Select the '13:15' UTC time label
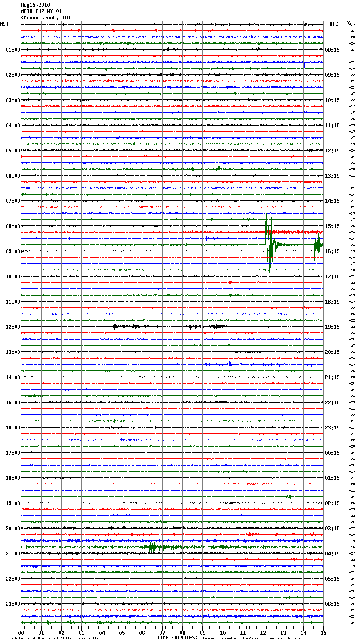This screenshot has height=644, width=357. click(x=332, y=176)
